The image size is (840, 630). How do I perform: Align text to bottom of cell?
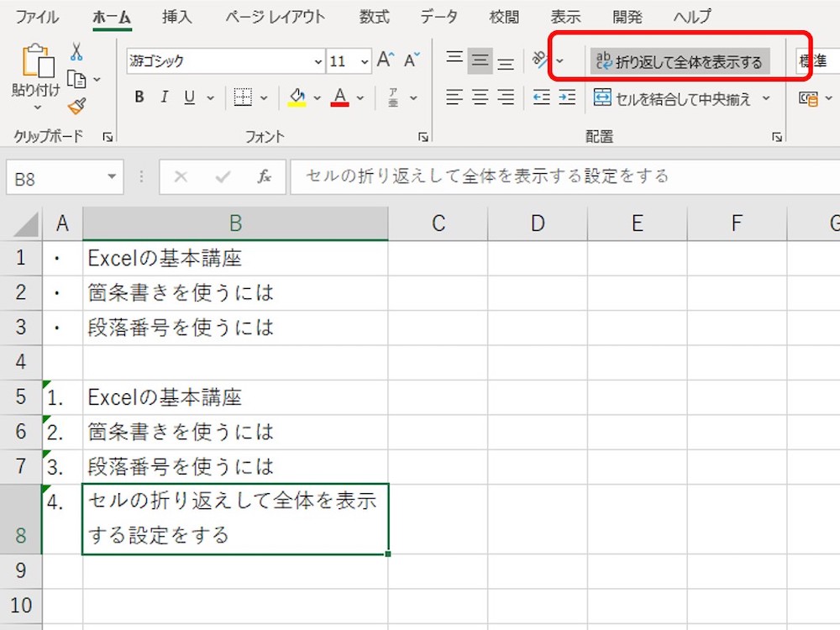[x=506, y=63]
